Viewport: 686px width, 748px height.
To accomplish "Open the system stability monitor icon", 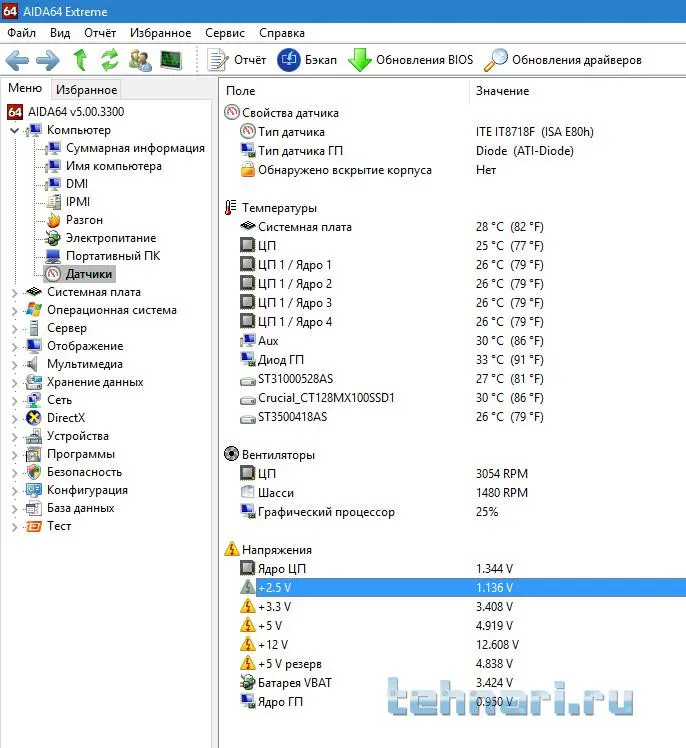I will 171,60.
